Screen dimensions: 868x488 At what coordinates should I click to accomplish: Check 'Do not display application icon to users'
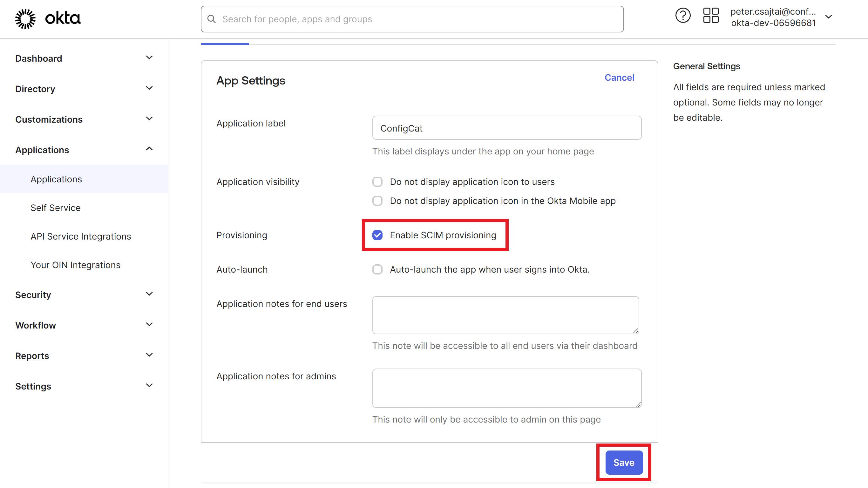coord(377,182)
